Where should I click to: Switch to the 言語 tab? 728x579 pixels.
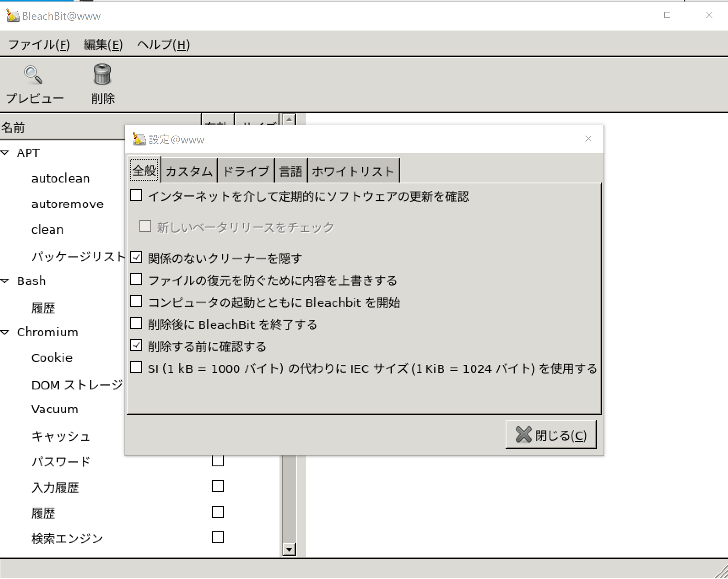(x=291, y=171)
